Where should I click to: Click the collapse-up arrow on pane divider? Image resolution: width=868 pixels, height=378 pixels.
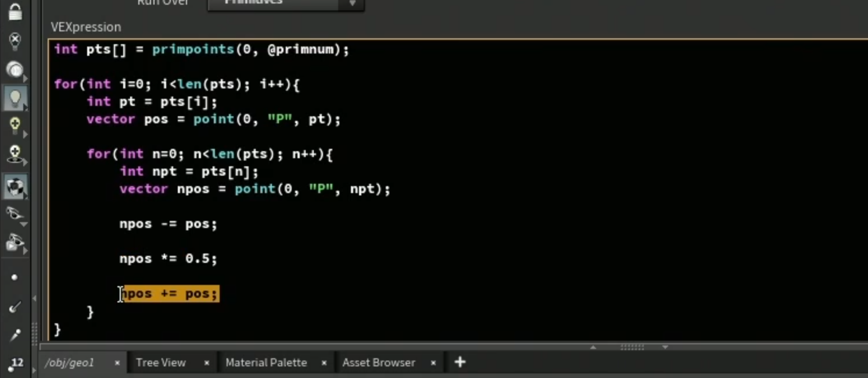[593, 347]
